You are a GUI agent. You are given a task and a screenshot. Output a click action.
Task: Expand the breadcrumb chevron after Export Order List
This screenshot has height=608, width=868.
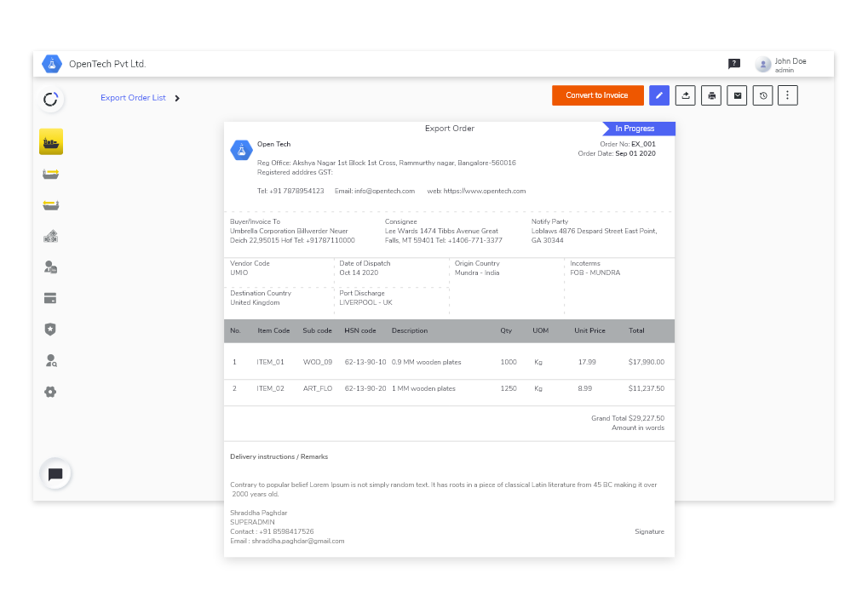coord(177,98)
